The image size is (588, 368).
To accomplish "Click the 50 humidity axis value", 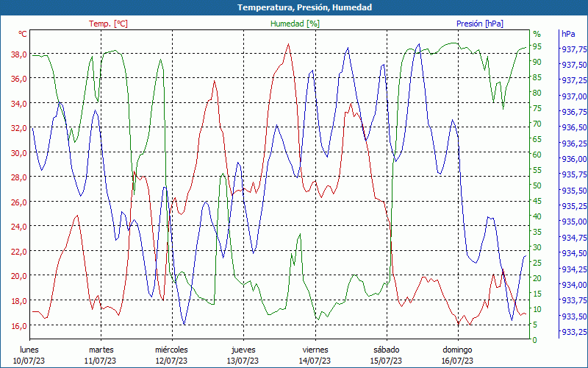I will 537,185.
